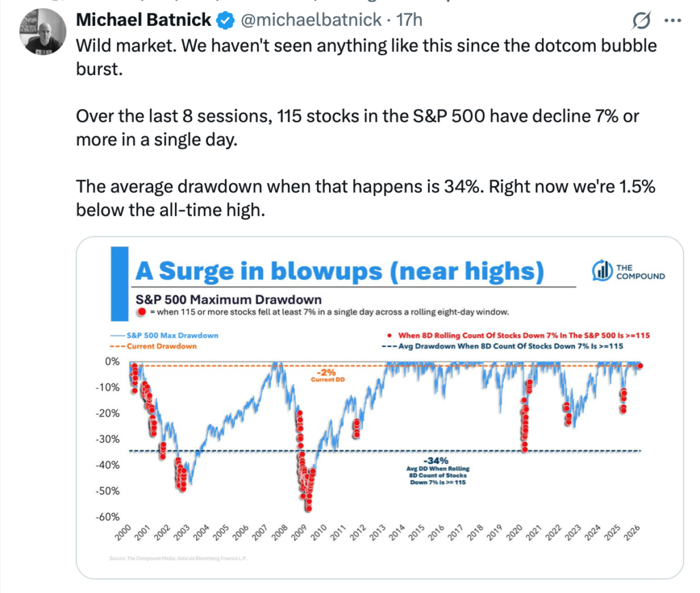
Task: Click the blue verified badge
Action: click(x=224, y=21)
